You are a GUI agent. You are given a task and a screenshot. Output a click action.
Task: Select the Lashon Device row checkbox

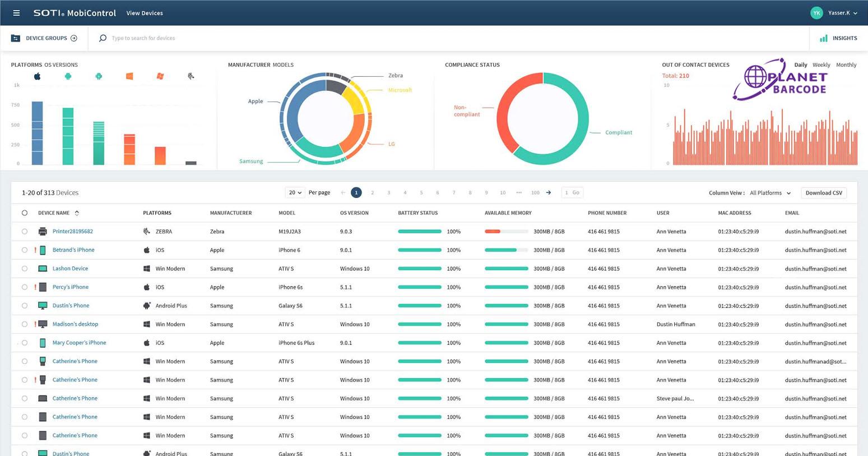[25, 269]
